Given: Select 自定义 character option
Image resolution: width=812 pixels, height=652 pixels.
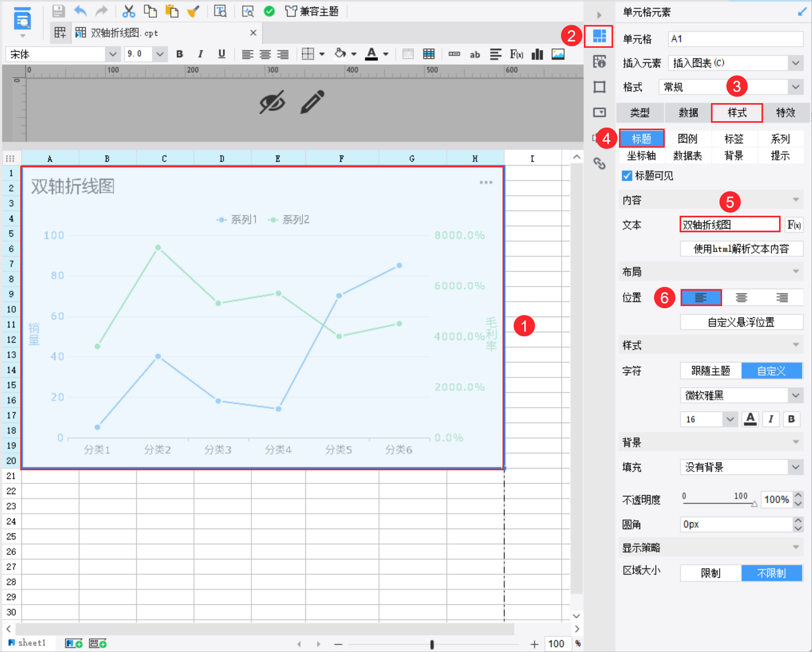Looking at the screenshot, I should (772, 371).
